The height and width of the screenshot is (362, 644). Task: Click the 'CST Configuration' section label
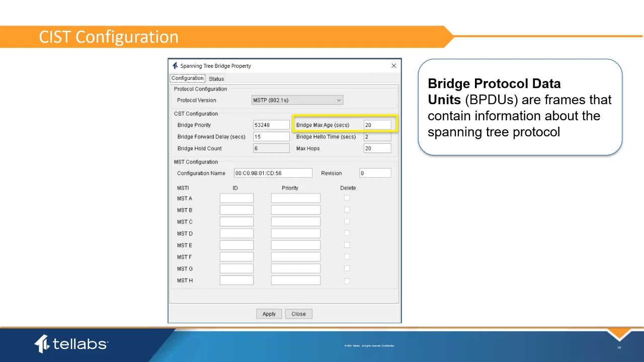(196, 114)
